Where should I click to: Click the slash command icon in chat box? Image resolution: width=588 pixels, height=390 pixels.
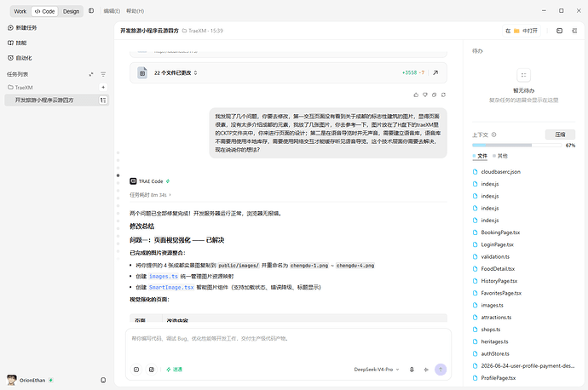pos(136,370)
